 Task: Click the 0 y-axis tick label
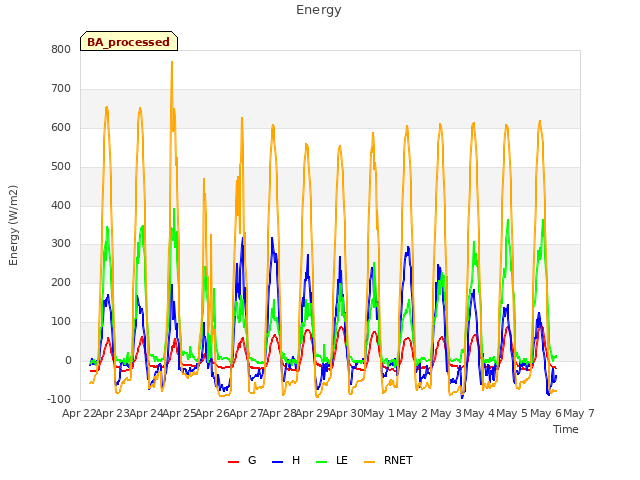click(x=68, y=361)
